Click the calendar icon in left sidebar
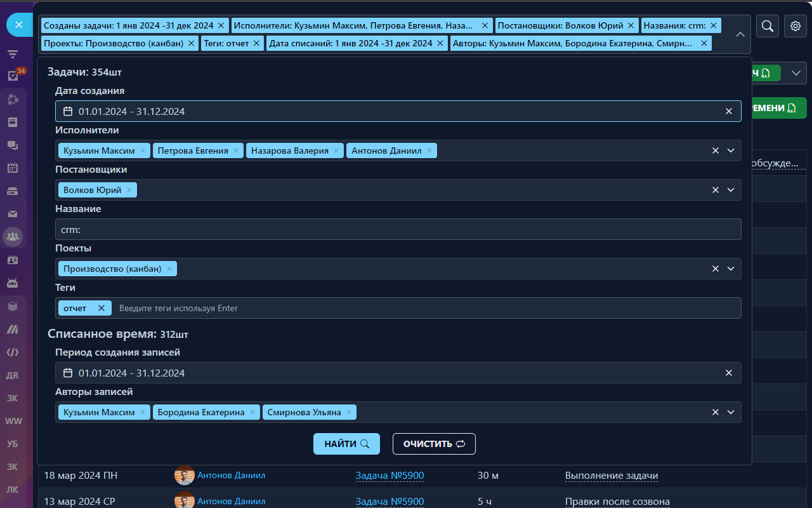The height and width of the screenshot is (508, 812). (x=13, y=168)
